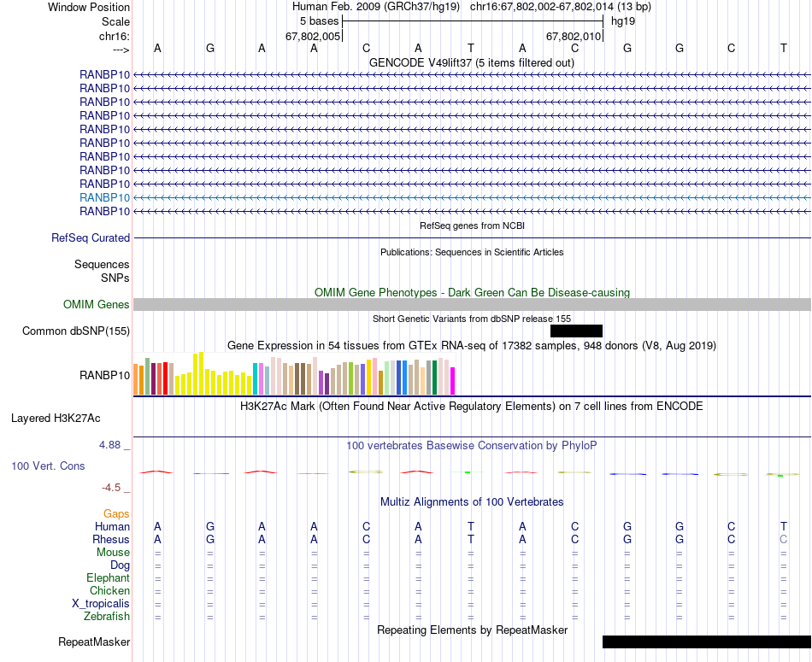Open the OMIM Genes track label

(97, 304)
